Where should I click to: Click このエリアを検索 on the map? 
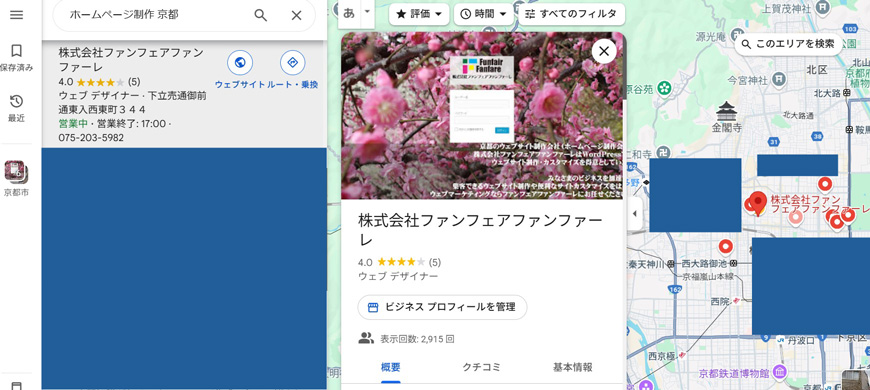788,44
